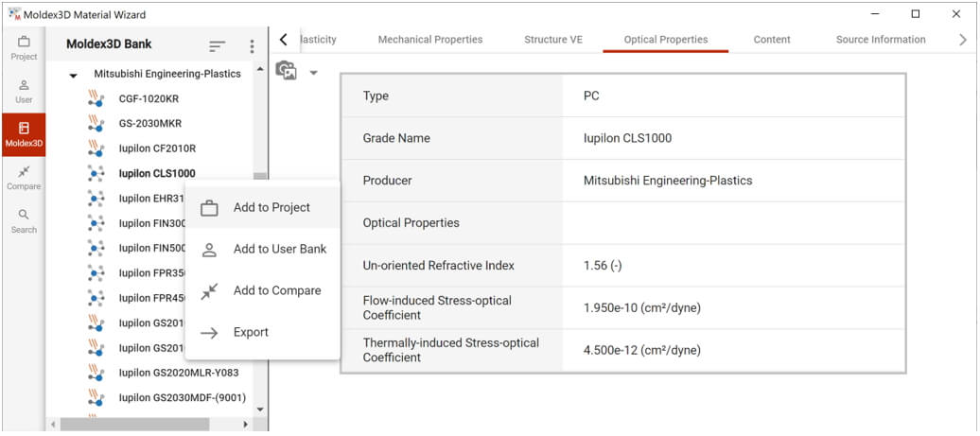Select Iupilon GS2020MLR-Y083 in material tree

coord(179,373)
